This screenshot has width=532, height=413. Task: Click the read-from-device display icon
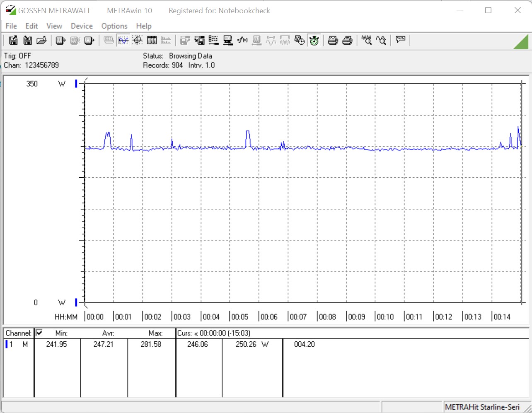click(x=60, y=40)
